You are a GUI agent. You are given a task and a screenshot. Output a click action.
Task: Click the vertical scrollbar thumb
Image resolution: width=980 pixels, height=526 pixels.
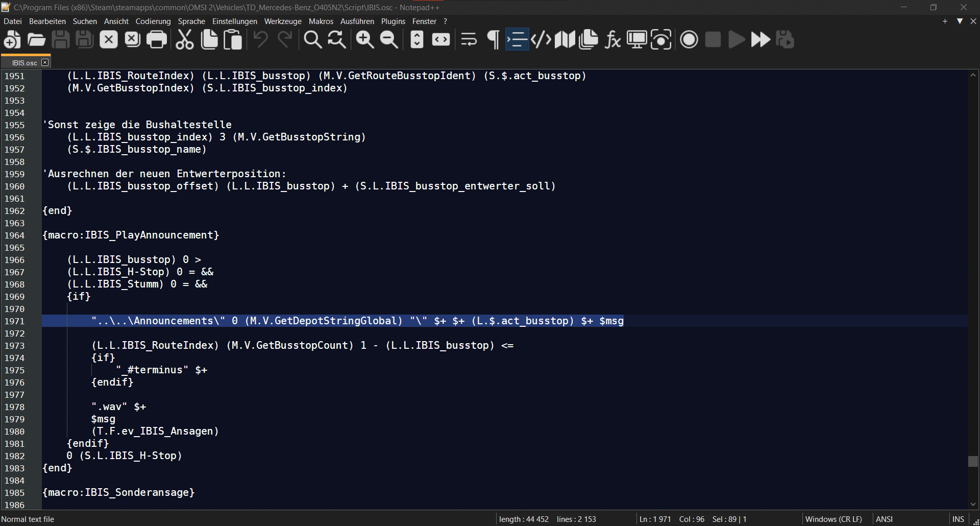pos(973,461)
